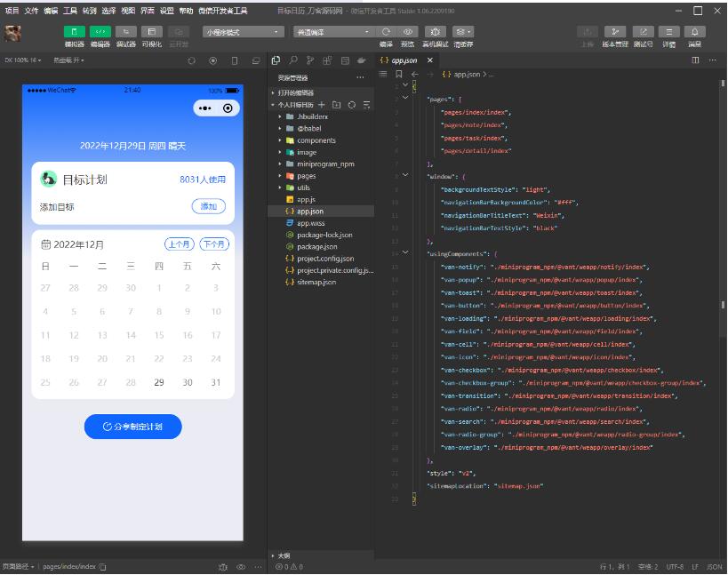Open the 工具 menu
The image size is (728, 575).
coord(70,11)
